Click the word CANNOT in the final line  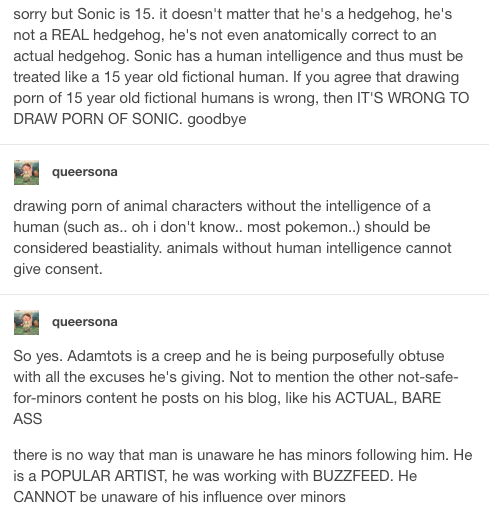44,497
